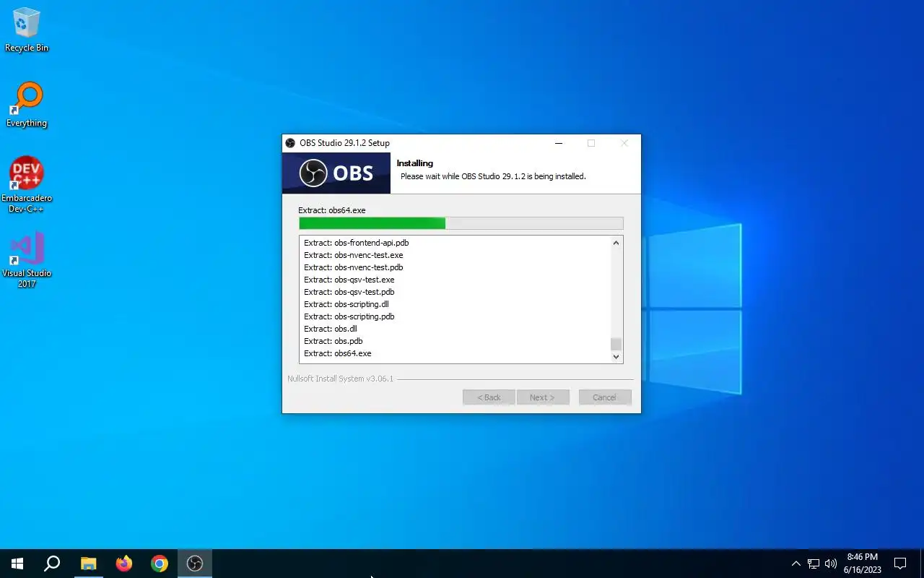Screen dimensions: 924x578
Task: Show hidden system tray icons
Action: 796,564
